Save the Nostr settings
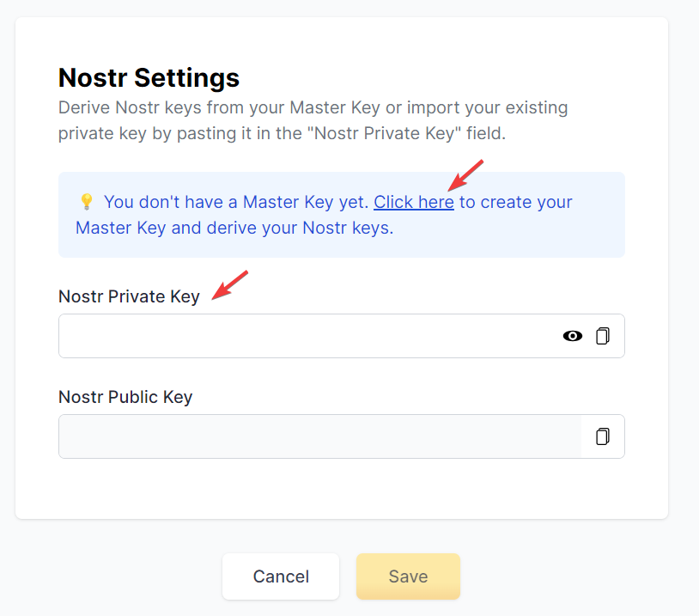 (408, 576)
